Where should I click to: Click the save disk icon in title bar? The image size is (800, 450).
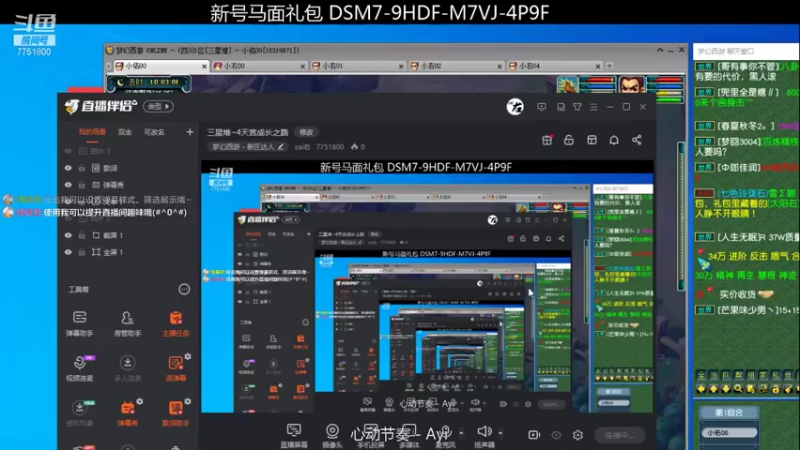tap(561, 107)
